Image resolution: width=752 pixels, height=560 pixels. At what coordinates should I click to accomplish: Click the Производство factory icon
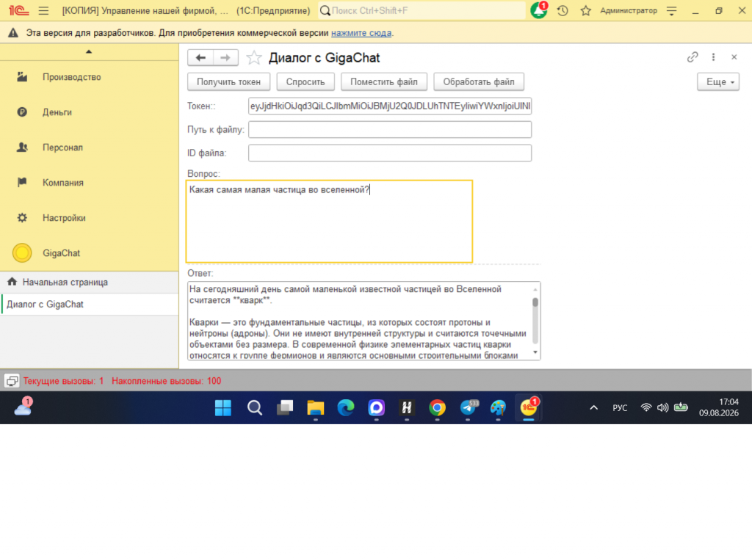coord(22,77)
